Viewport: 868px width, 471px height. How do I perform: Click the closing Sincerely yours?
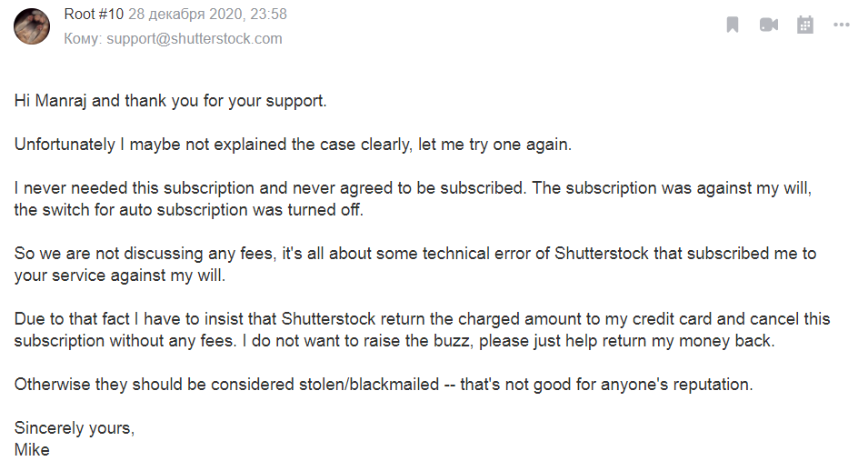click(75, 428)
